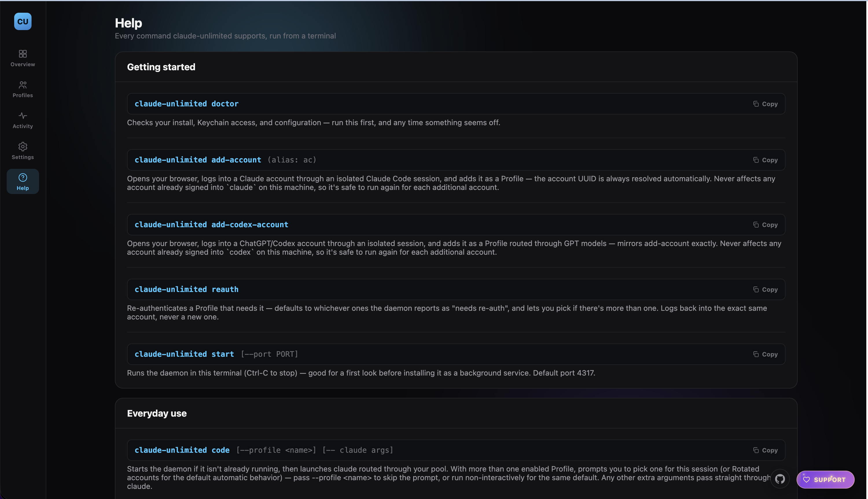Click the [--port PORT] option text
868x499 pixels.
click(269, 354)
